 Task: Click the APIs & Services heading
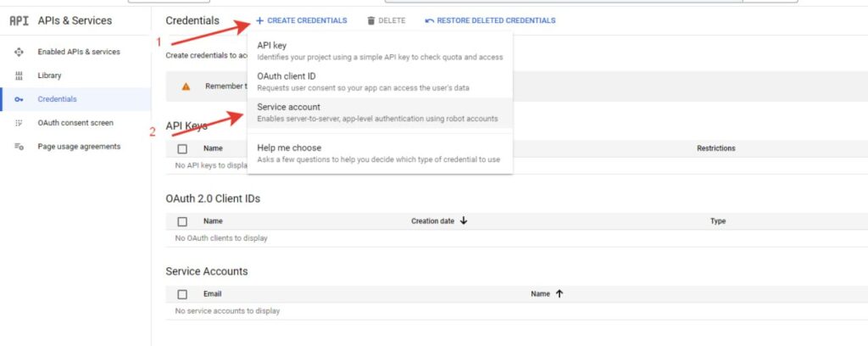pos(75,20)
